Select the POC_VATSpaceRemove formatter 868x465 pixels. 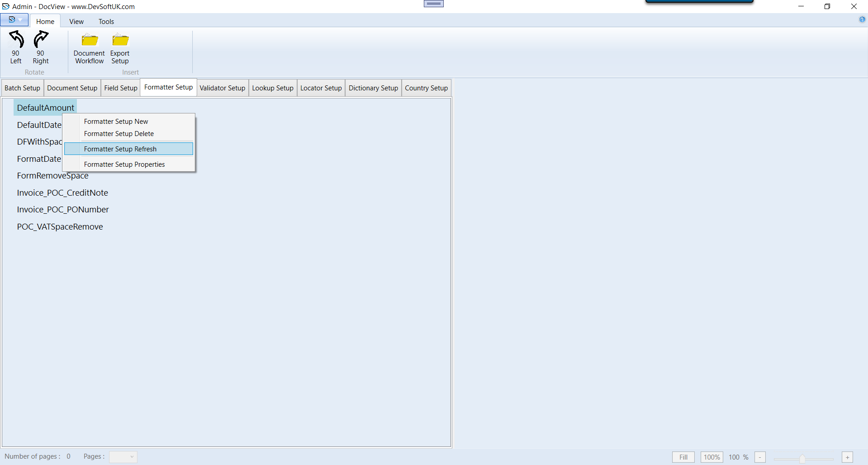[60, 227]
